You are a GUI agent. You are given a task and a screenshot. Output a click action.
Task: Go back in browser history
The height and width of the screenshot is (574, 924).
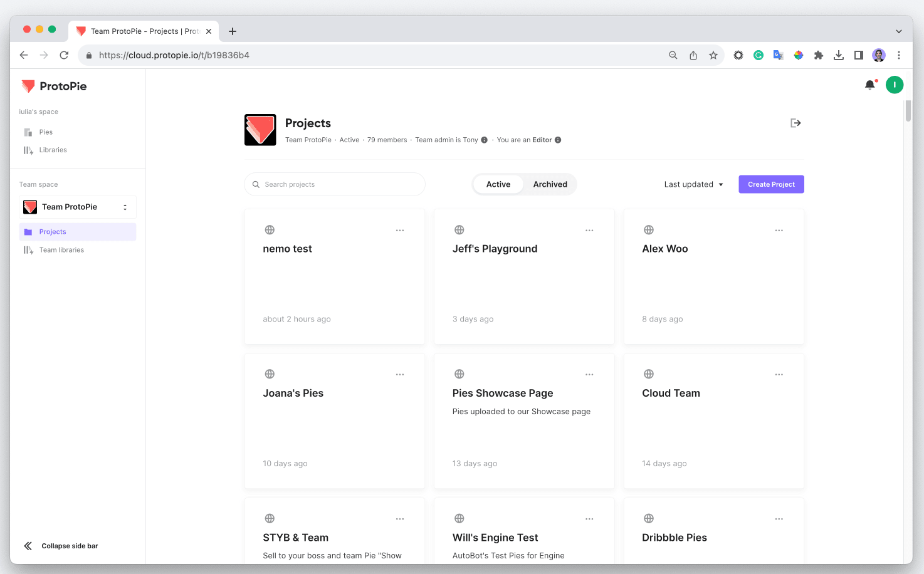click(24, 55)
